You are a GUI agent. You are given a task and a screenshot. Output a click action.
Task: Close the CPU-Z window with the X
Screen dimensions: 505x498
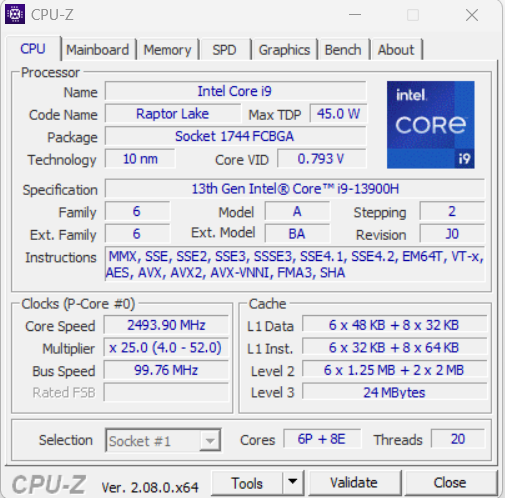tap(472, 15)
